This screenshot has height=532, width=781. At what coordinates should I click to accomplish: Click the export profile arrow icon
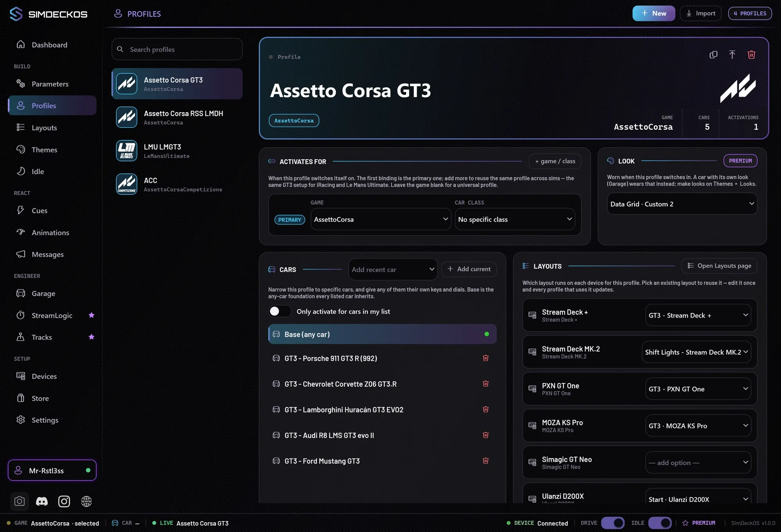(x=732, y=55)
